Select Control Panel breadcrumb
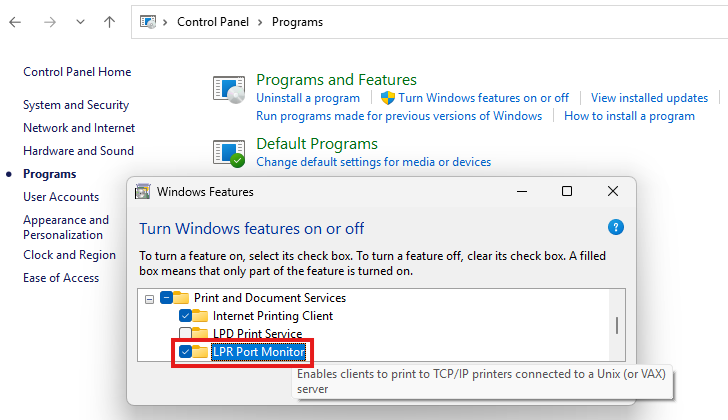Viewport: 728px width, 420px height. tap(213, 22)
